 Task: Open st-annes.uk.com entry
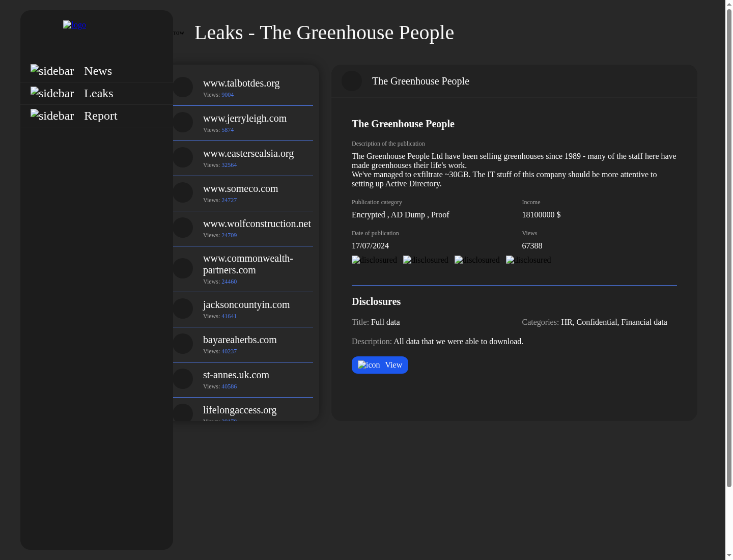point(243,380)
